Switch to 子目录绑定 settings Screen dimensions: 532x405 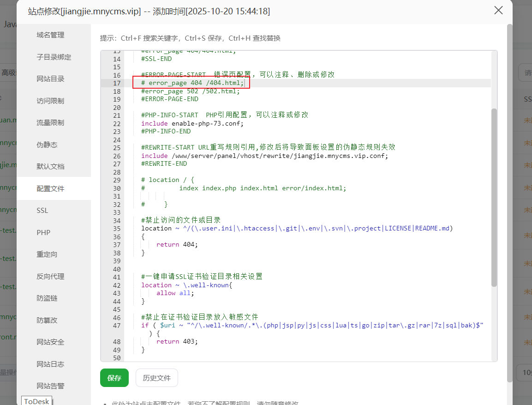[54, 57]
